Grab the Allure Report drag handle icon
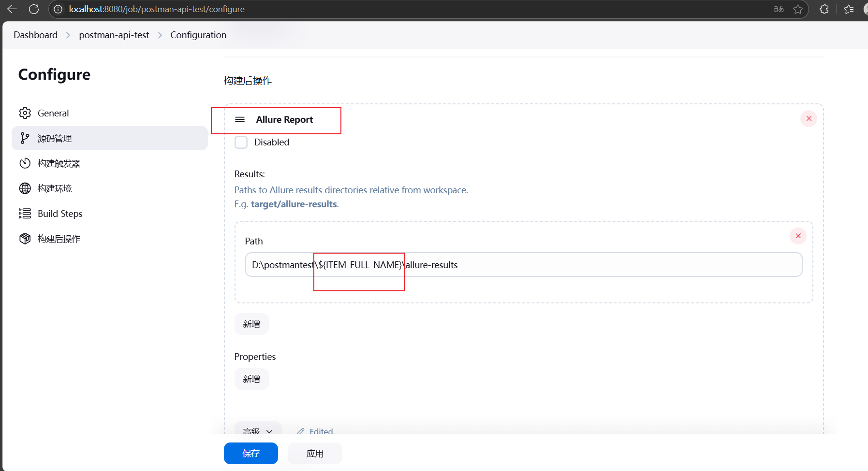 [240, 119]
